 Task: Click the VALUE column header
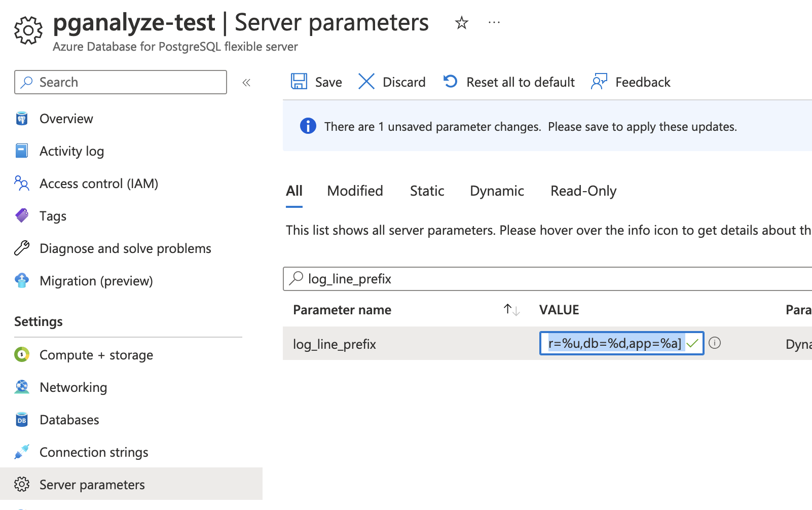[x=559, y=310]
